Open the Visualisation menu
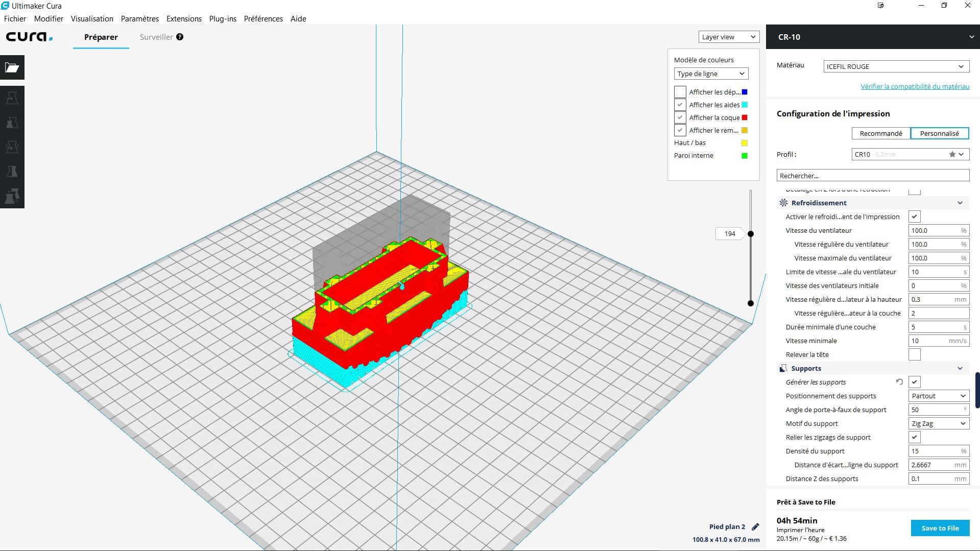The height and width of the screenshot is (551, 980). coord(92,19)
